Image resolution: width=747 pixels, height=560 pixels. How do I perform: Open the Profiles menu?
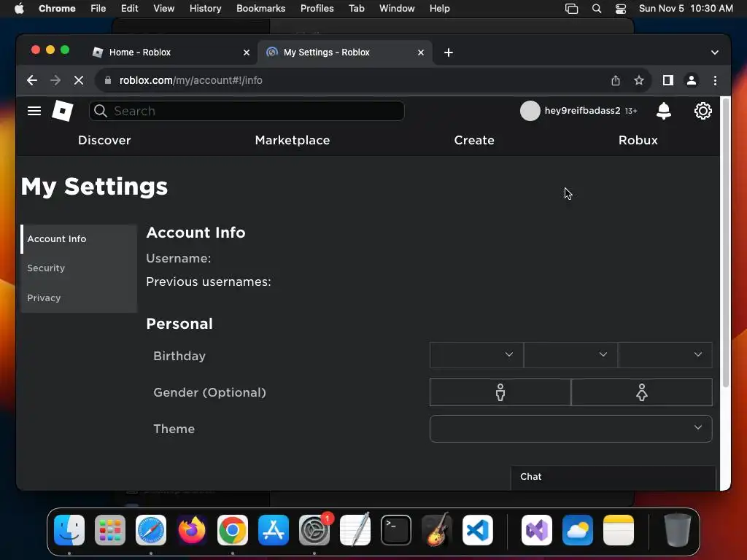tap(317, 9)
